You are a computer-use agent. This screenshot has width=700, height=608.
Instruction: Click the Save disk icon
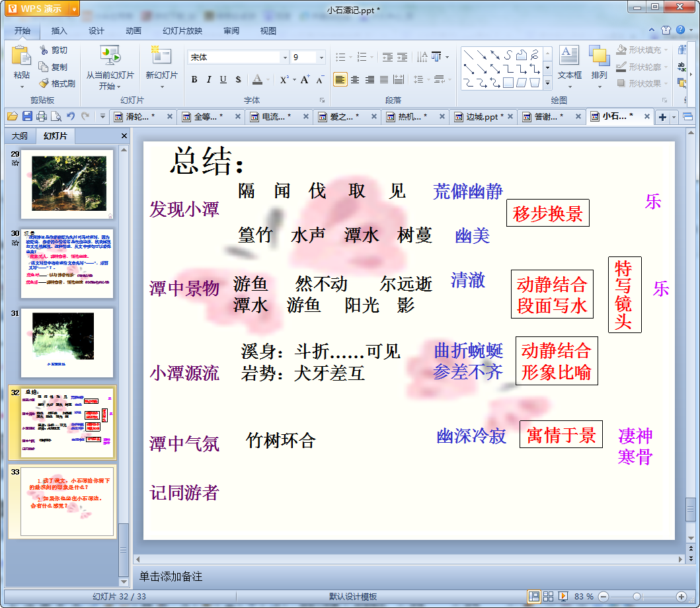(x=27, y=116)
